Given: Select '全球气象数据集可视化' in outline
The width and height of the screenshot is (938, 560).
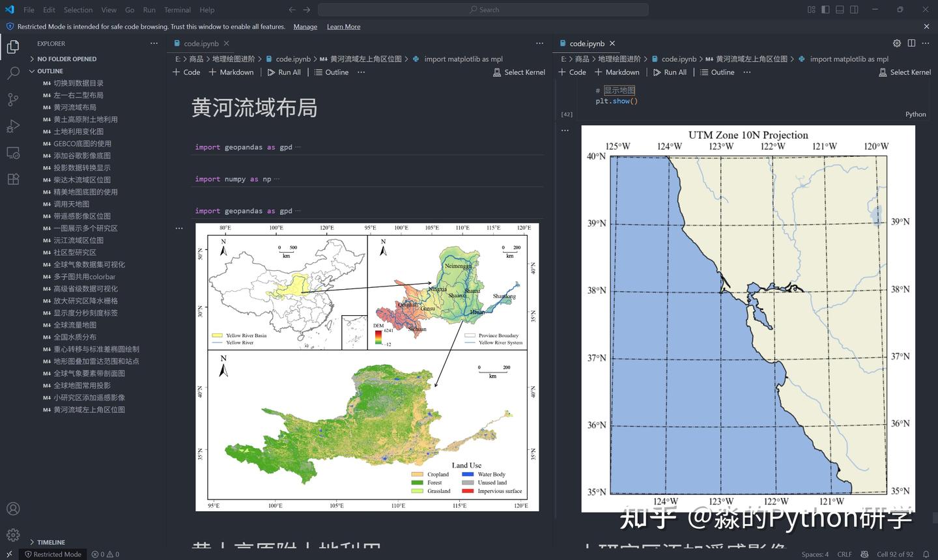Looking at the screenshot, I should pyautogui.click(x=89, y=264).
